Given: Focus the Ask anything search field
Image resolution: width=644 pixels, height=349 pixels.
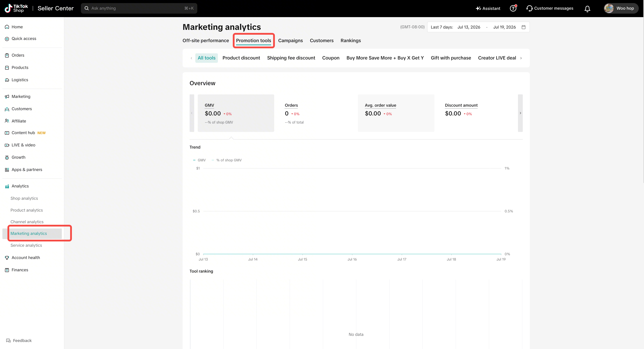Looking at the screenshot, I should pos(139,8).
